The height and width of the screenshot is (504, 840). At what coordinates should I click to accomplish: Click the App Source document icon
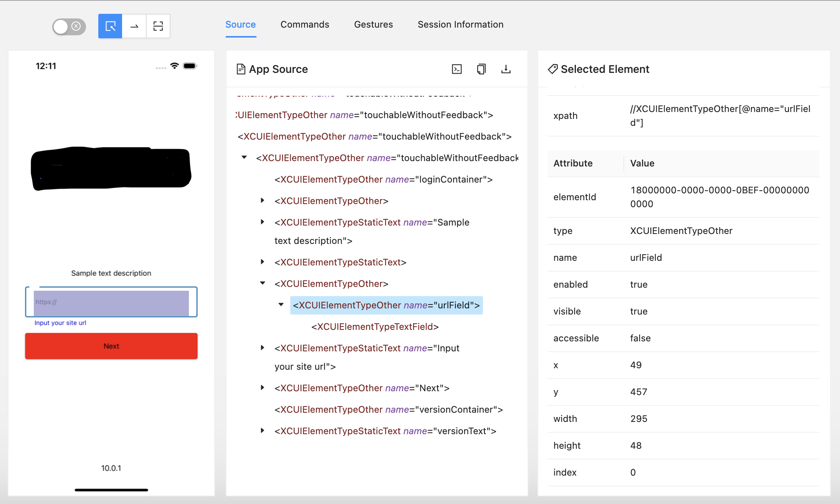241,69
